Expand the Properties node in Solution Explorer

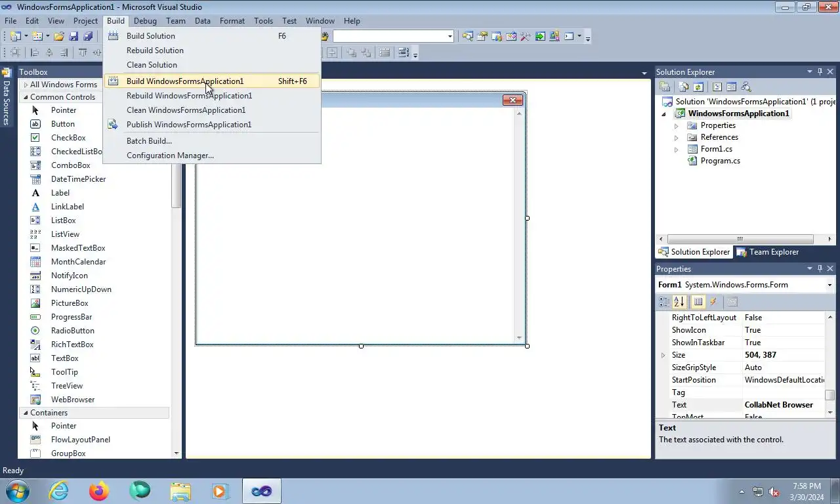click(677, 125)
